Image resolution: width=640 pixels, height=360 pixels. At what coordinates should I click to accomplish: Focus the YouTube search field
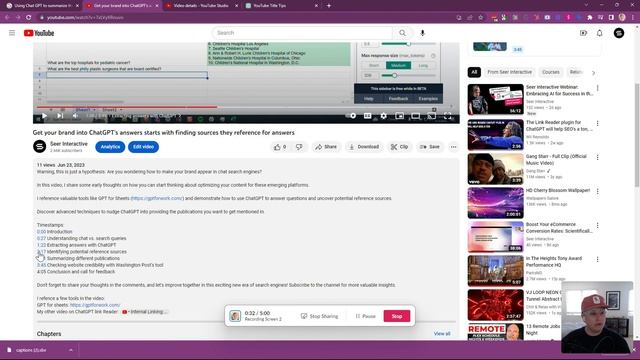pos(302,33)
